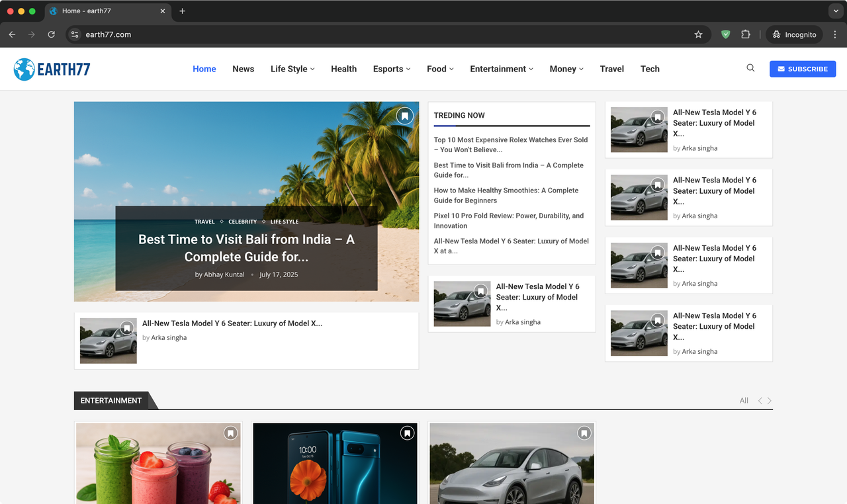
Task: Bookmark the Pixel phone Entertainment card
Action: tap(408, 433)
